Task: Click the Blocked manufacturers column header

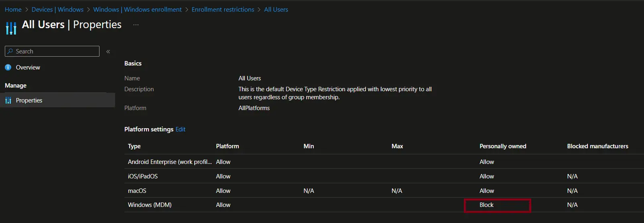Action: [597, 146]
